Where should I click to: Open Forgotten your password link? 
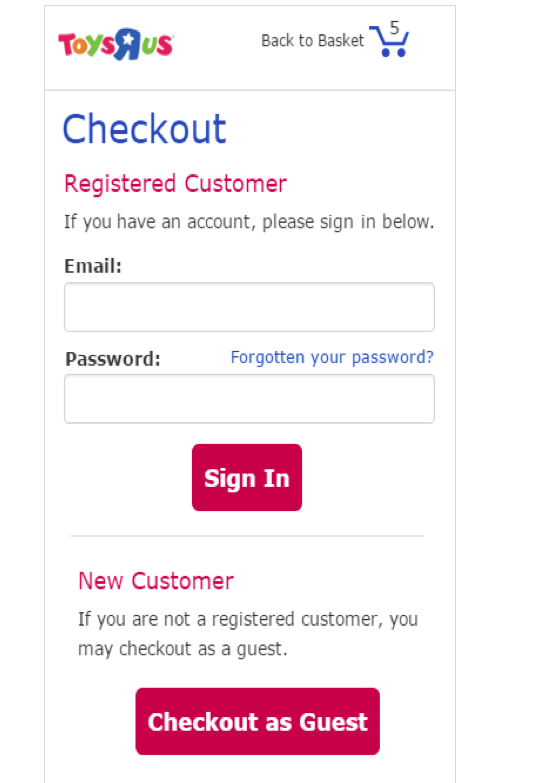[332, 358]
